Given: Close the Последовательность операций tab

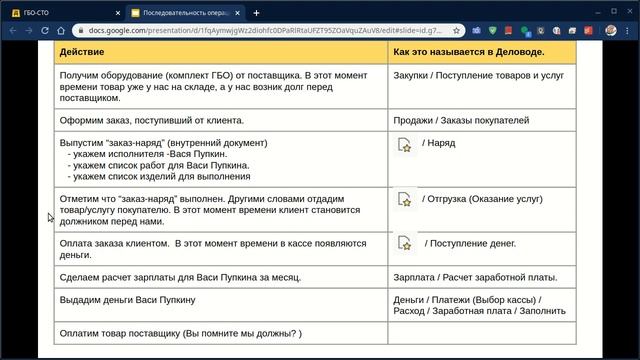Looking at the screenshot, I should click(x=238, y=13).
